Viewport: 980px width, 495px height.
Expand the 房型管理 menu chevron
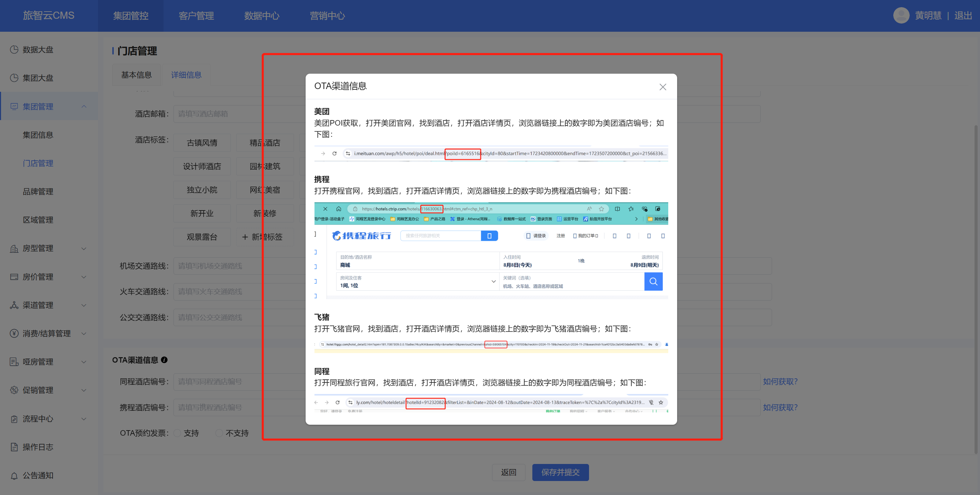pyautogui.click(x=84, y=248)
